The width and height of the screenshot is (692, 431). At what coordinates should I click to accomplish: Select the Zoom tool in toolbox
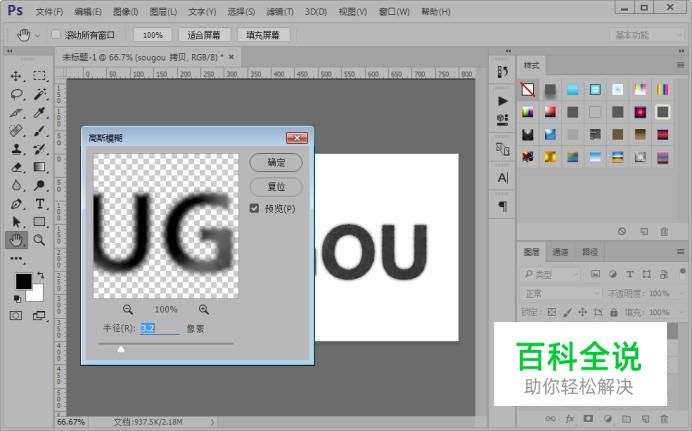[39, 240]
